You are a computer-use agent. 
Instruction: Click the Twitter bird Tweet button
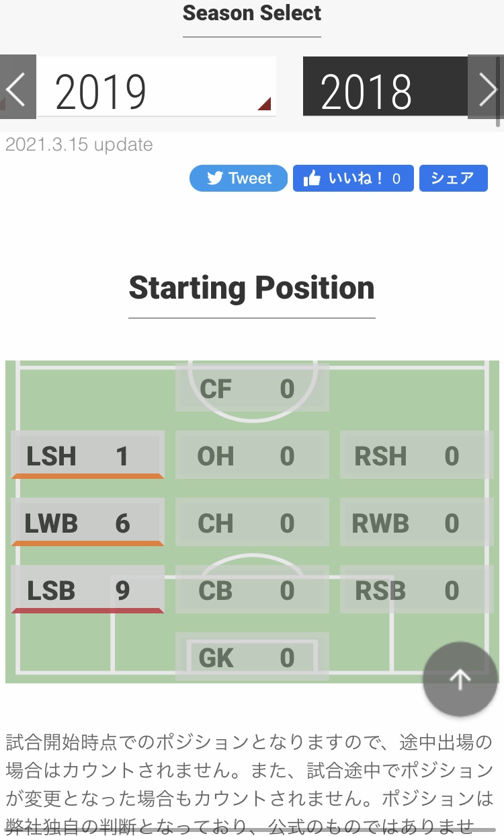point(239,178)
